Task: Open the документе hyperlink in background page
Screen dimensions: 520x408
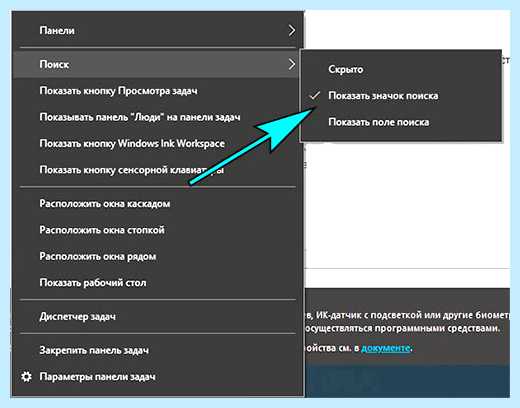Action: (386, 348)
